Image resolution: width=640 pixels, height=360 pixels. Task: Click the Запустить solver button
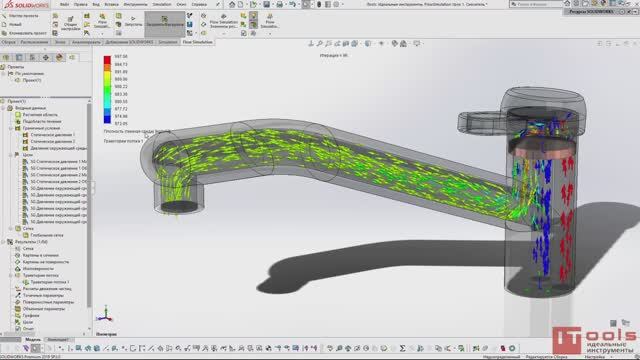[x=133, y=22]
